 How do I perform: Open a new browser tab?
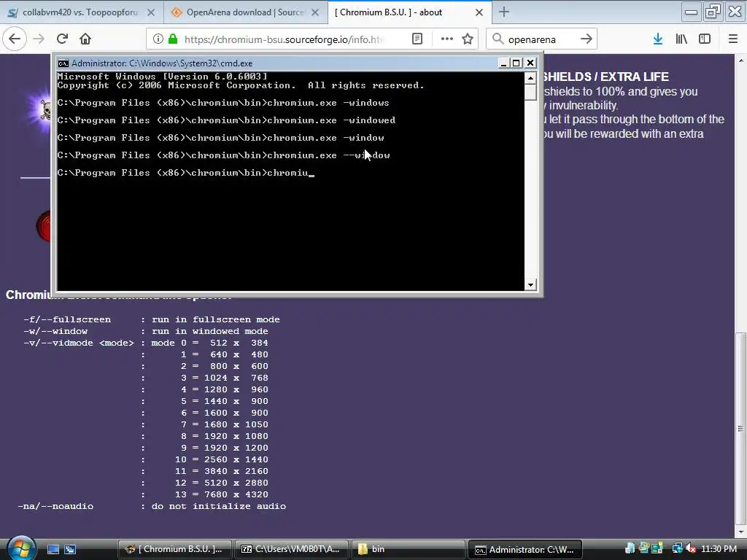click(x=504, y=12)
